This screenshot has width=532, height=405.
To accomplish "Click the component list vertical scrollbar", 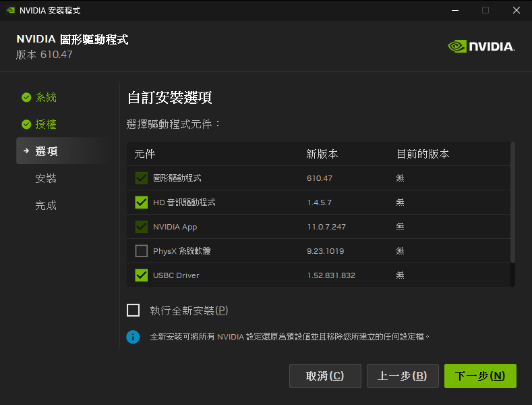I will [x=512, y=202].
